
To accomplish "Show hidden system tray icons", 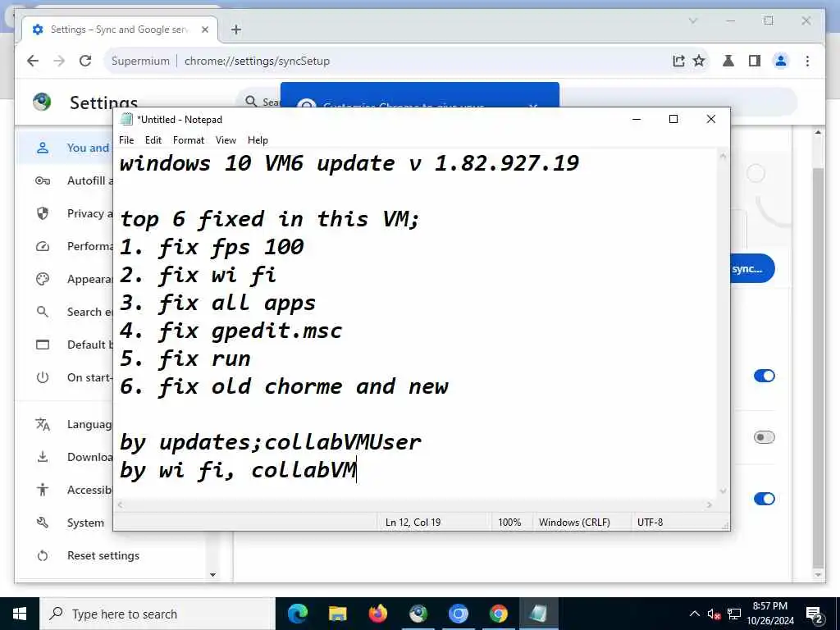I will click(x=694, y=614).
